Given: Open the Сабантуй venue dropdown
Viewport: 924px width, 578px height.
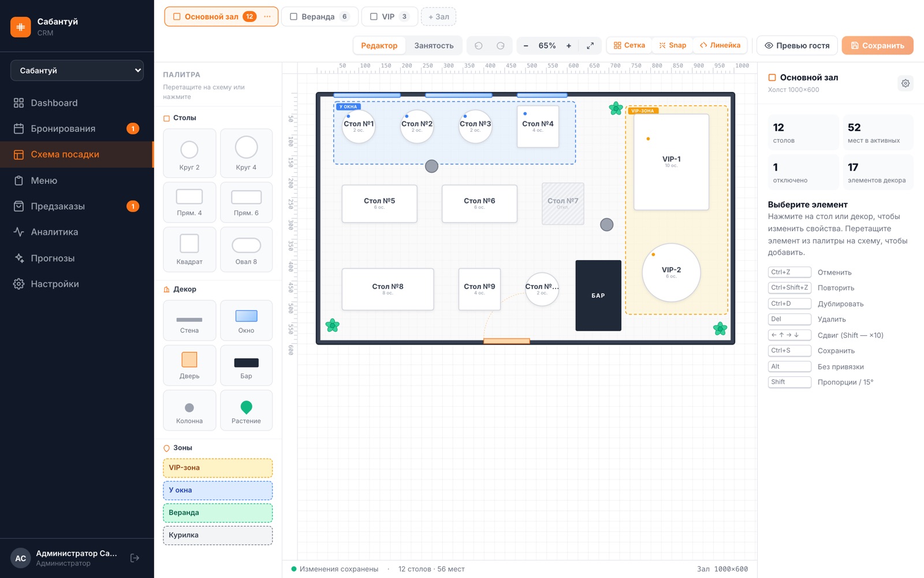Looking at the screenshot, I should (77, 71).
